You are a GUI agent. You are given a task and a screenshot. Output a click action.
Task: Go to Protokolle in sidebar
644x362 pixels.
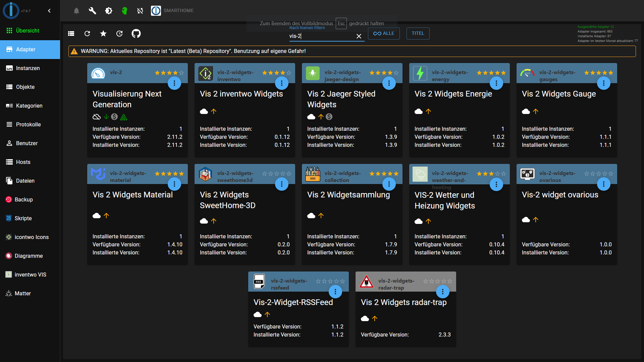[28, 124]
